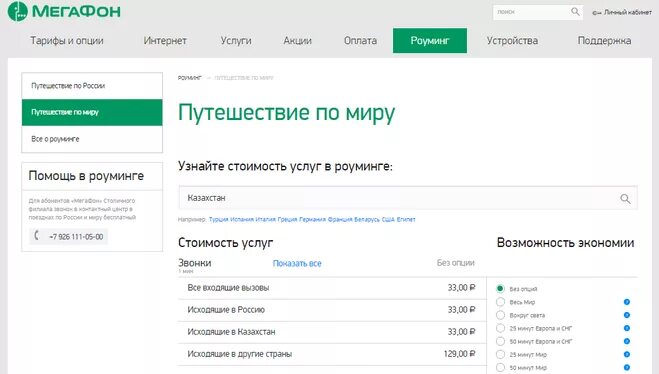Click the magnifier icon in country search field

(625, 198)
